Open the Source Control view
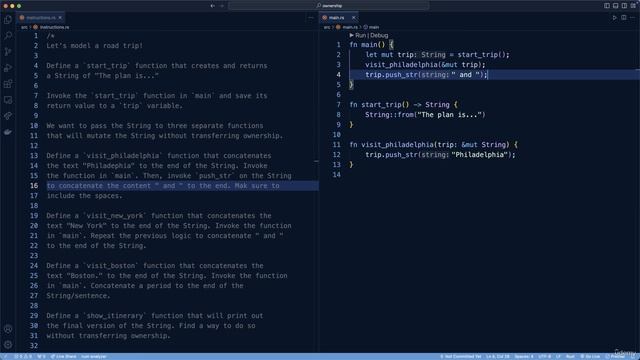Image resolution: width=640 pixels, height=360 pixels. [x=8, y=52]
